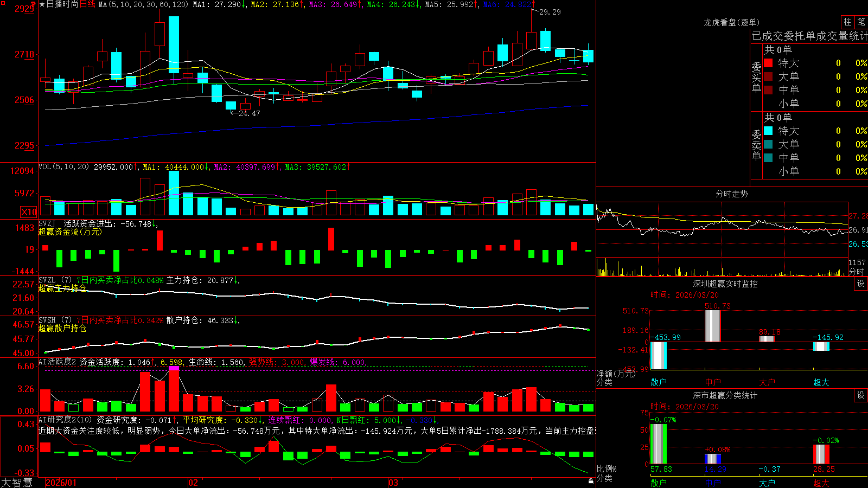Click the 龙虎看盘(逐单) panel title
The image size is (868, 488).
click(731, 22)
